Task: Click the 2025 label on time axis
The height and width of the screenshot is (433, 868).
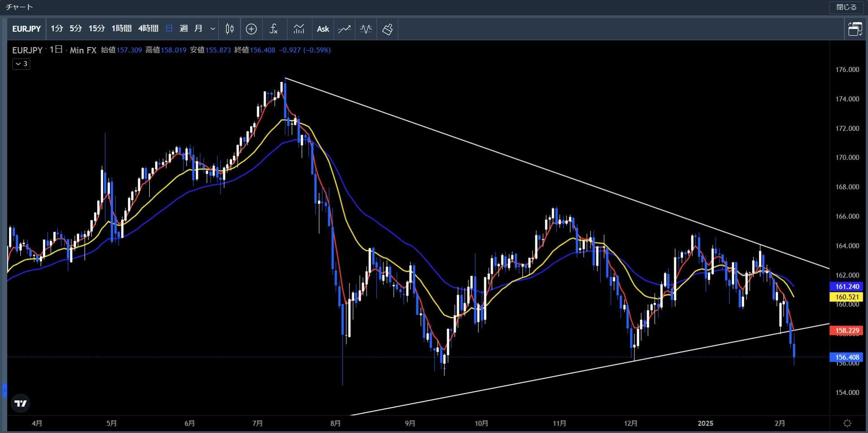Action: tap(705, 423)
